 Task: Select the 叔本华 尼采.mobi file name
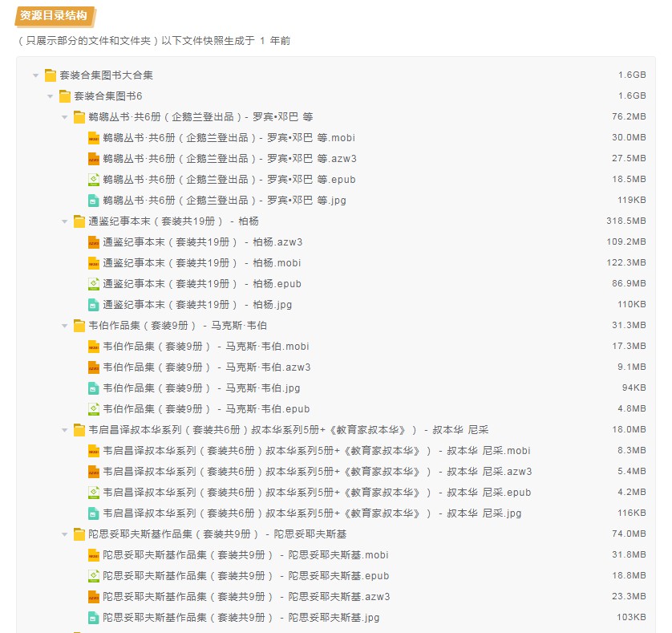pos(317,451)
